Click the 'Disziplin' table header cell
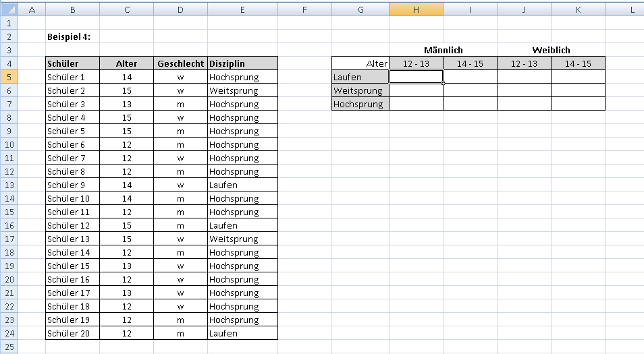644x354 pixels. point(242,63)
